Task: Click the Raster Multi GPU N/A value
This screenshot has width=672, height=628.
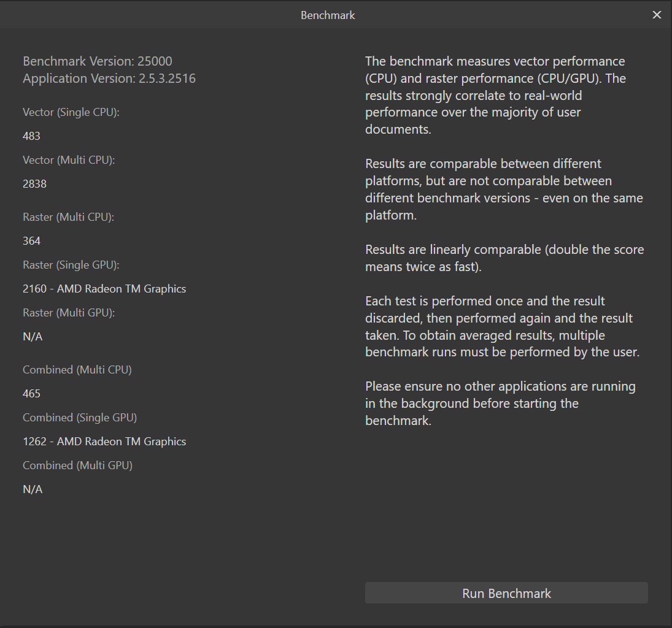Action: tap(33, 336)
